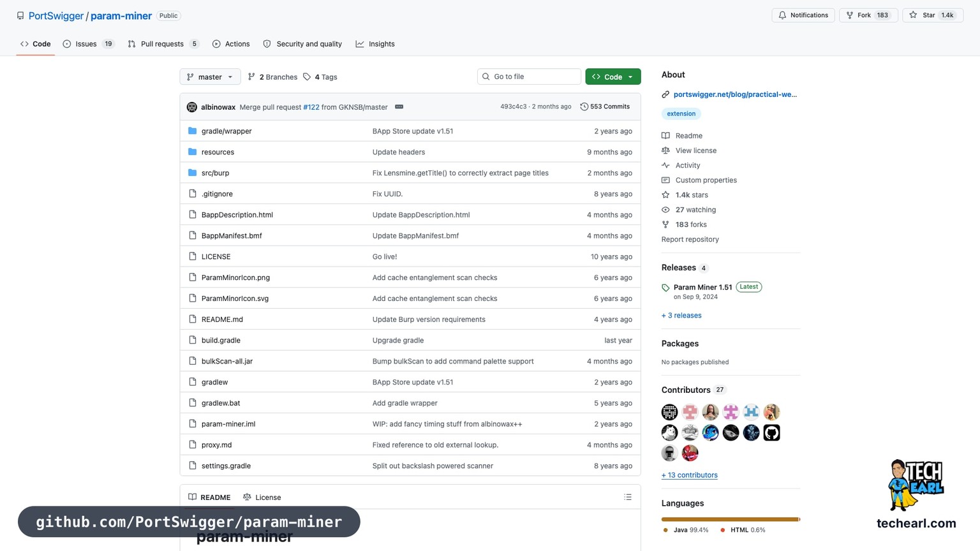Open BappDescription.html file
The image size is (980, 551).
237,215
